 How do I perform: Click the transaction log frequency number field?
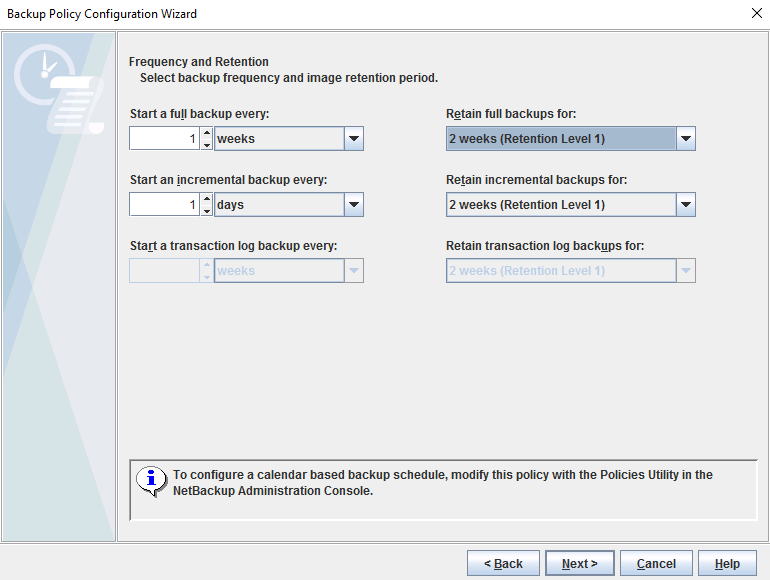[165, 271]
